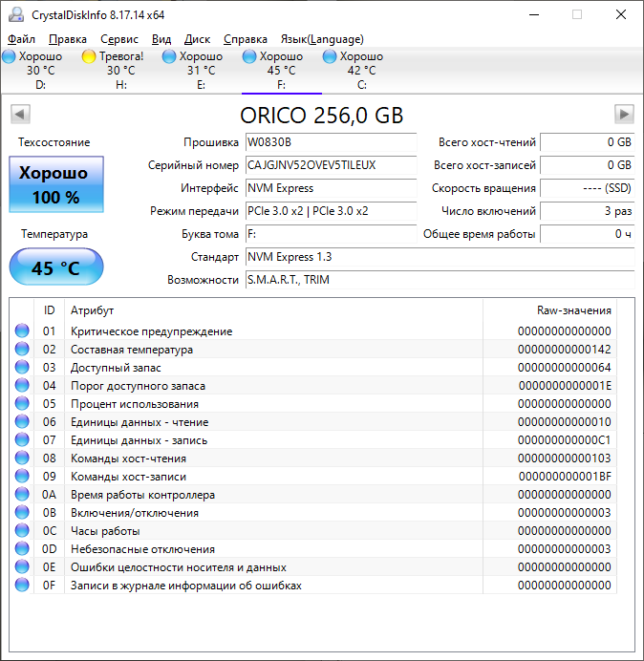The image size is (644, 661).
Task: Select disk E: status tab
Action: 202,71
